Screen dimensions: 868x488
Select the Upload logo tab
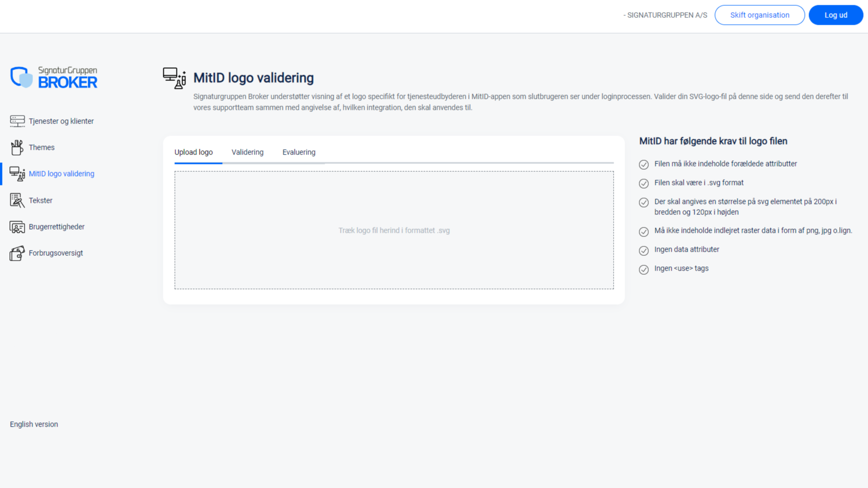193,152
